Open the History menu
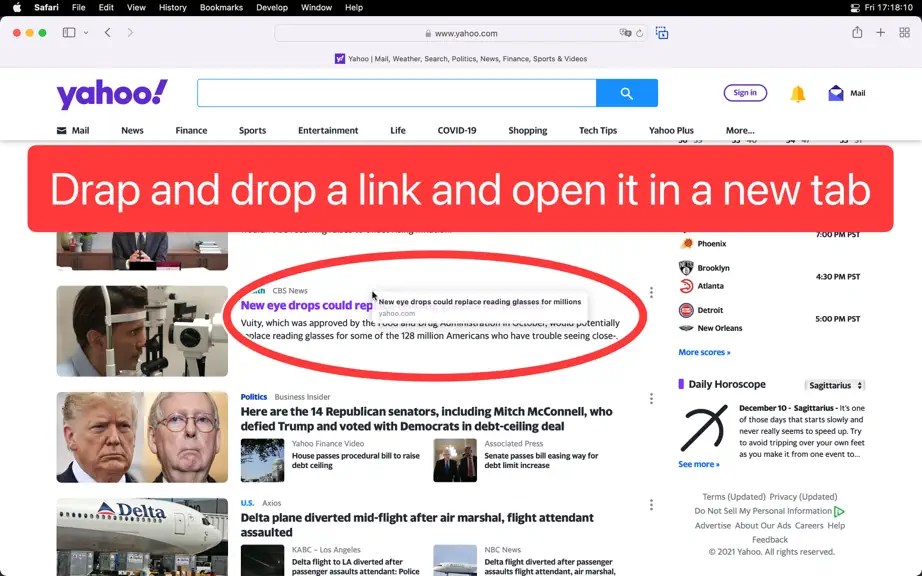The width and height of the screenshot is (922, 576). click(172, 8)
